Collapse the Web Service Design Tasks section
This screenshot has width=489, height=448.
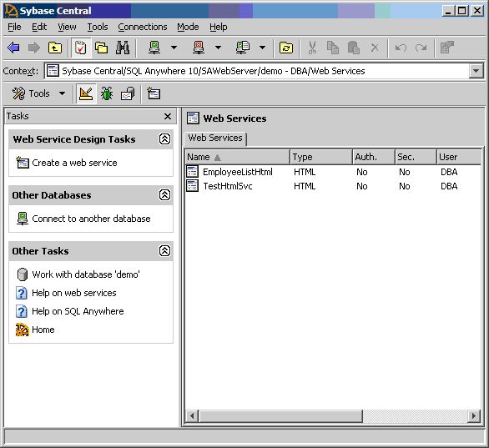pos(164,139)
